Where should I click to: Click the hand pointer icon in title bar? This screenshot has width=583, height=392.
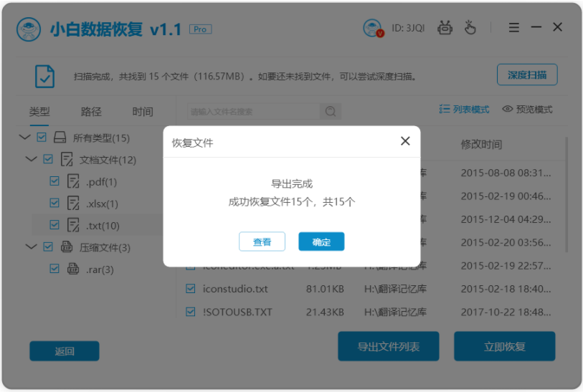[x=470, y=27]
